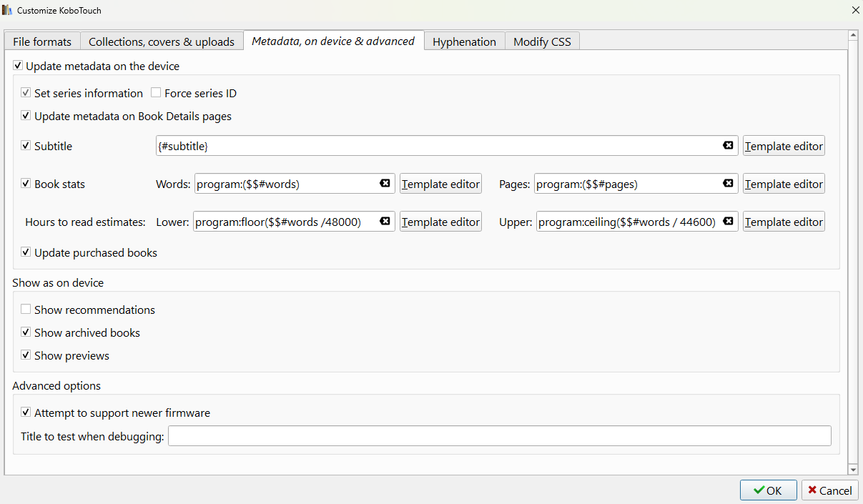Disable Update metadata on the device
Screen dimensions: 863x504
pos(18,66)
